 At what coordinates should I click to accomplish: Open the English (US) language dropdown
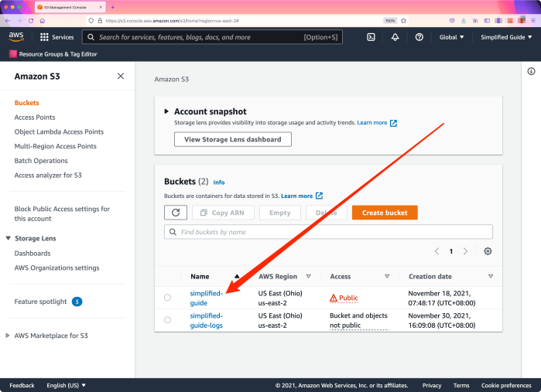pos(67,386)
